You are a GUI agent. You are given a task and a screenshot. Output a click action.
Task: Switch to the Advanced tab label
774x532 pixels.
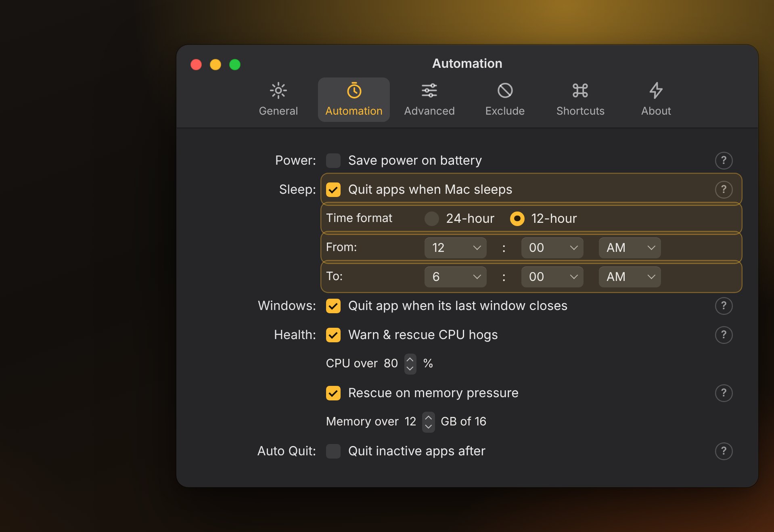(x=429, y=111)
